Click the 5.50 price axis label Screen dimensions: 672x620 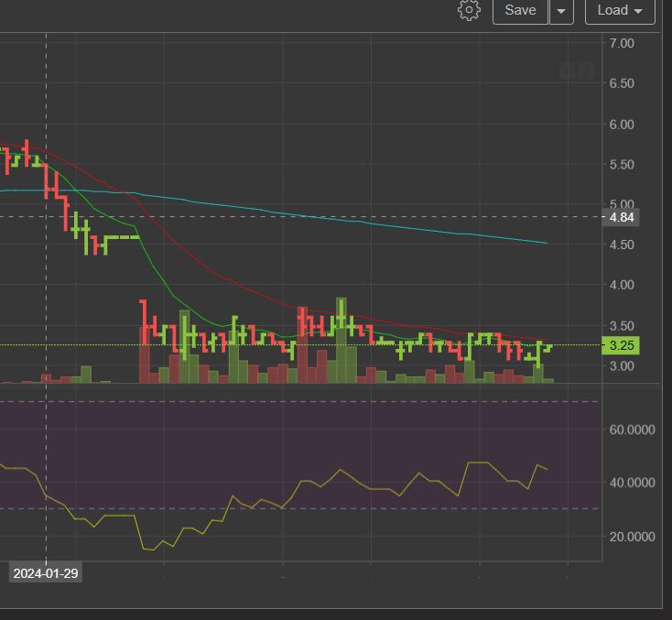click(x=622, y=165)
